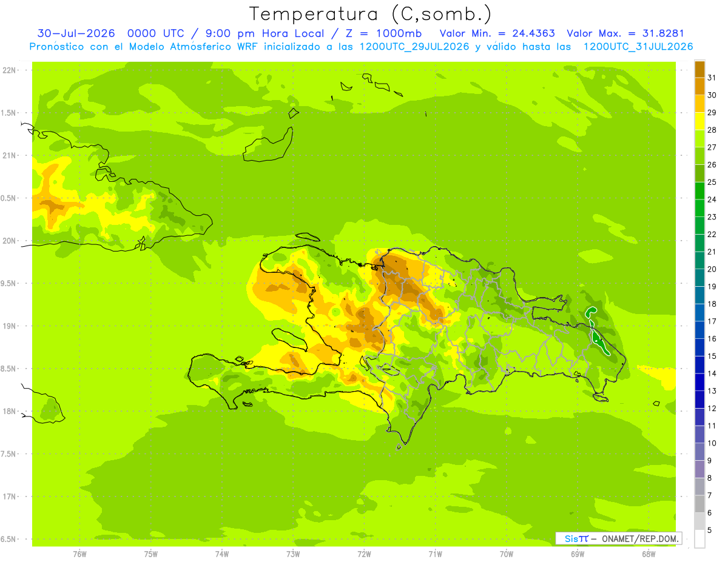Click the '75W' longitude label
Screen dimensions: 728x562
[x=151, y=554]
